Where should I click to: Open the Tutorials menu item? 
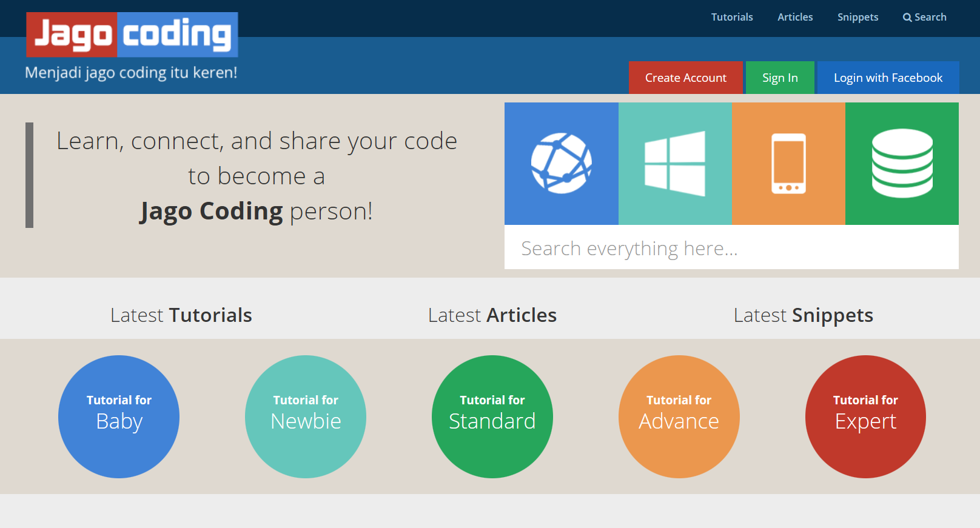tap(732, 17)
